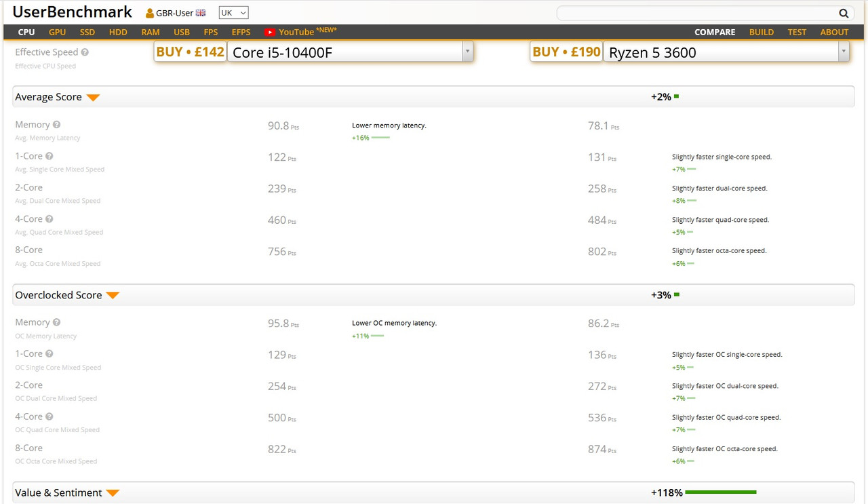Open the GPU tab
868x504 pixels.
[x=58, y=32]
